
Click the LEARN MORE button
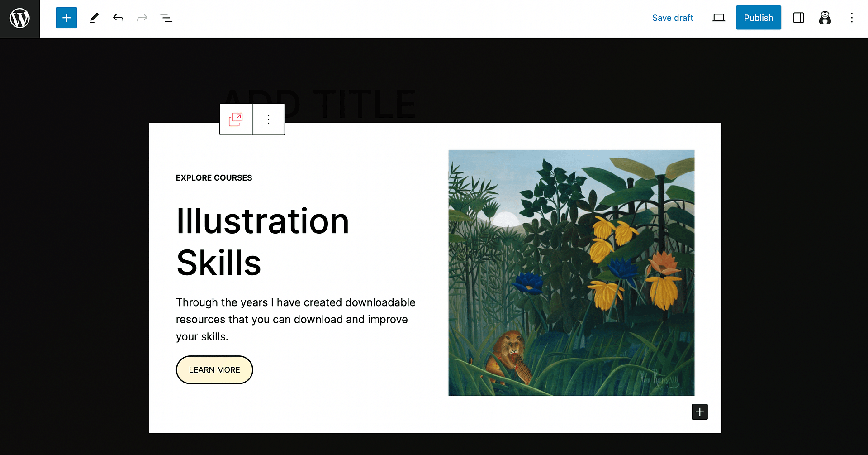tap(214, 369)
